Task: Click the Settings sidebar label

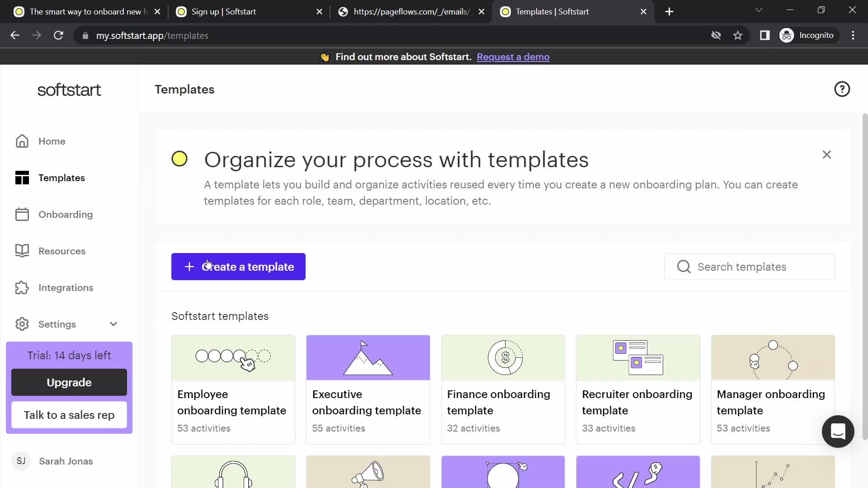Action: [57, 324]
